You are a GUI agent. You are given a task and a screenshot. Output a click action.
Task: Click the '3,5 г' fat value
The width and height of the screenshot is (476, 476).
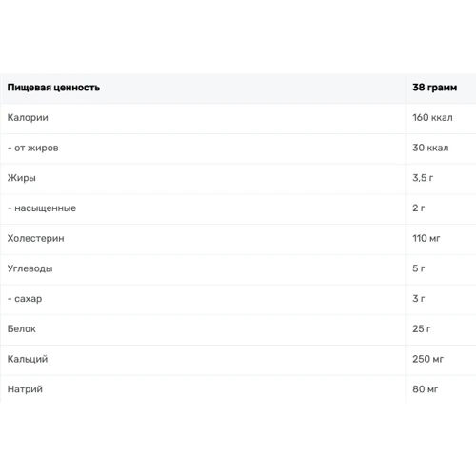(423, 178)
